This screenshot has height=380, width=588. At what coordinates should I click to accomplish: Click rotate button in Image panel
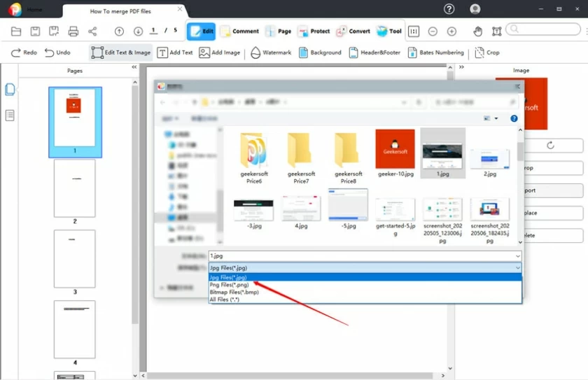550,146
